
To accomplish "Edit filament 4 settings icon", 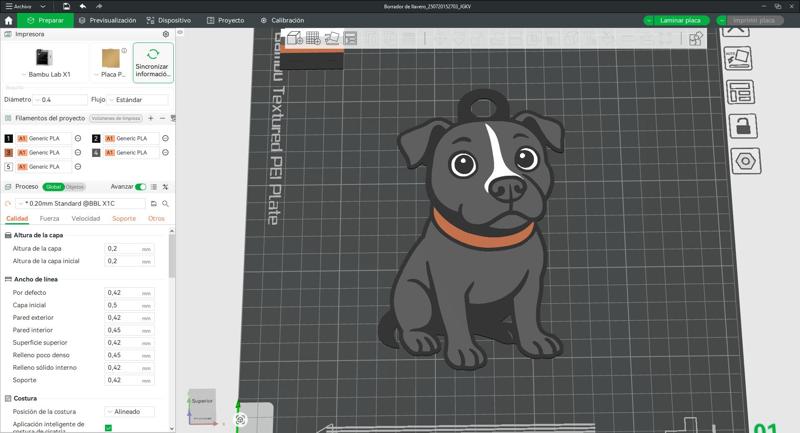I will click(165, 152).
